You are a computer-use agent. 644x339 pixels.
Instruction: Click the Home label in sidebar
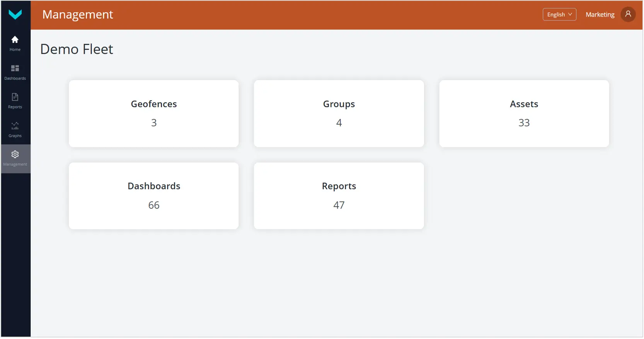click(x=15, y=50)
